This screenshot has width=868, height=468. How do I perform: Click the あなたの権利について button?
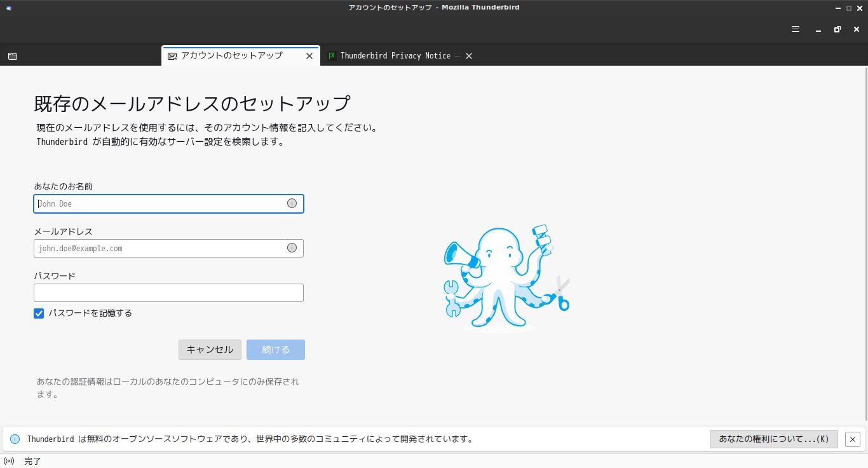[x=773, y=439]
